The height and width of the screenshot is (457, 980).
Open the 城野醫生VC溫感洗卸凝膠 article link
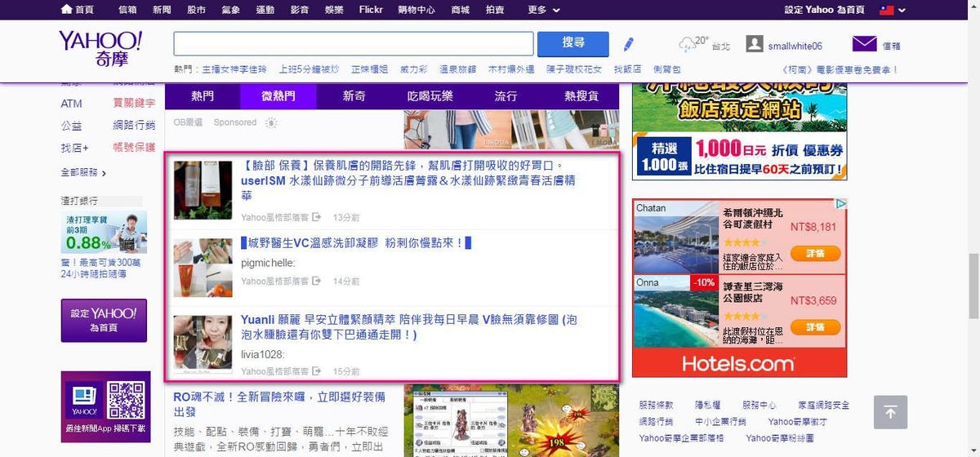356,243
